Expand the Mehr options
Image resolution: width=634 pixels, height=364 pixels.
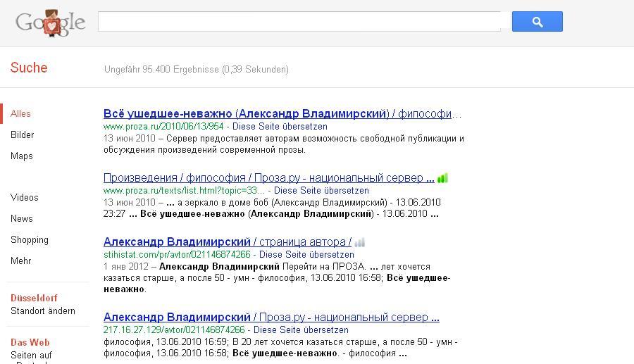(x=21, y=261)
